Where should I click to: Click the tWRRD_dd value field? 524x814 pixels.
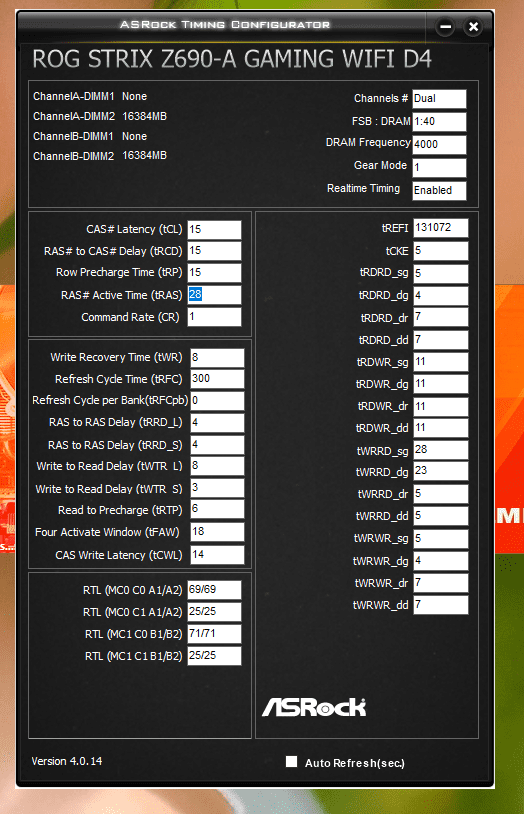pyautogui.click(x=441, y=515)
